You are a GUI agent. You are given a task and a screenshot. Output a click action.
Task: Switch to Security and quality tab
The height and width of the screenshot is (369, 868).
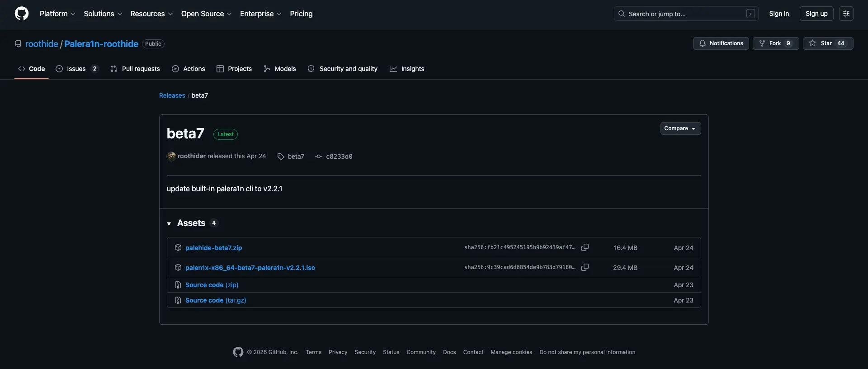(343, 69)
